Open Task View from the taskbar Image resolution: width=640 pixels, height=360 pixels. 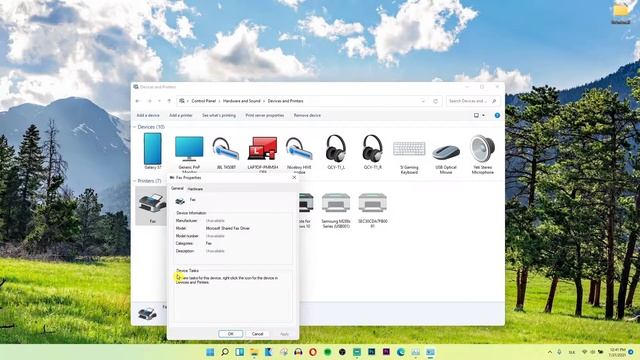(x=240, y=352)
